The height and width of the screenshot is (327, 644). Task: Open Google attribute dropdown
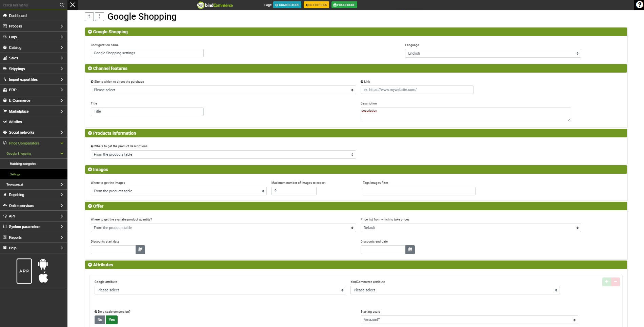point(220,290)
